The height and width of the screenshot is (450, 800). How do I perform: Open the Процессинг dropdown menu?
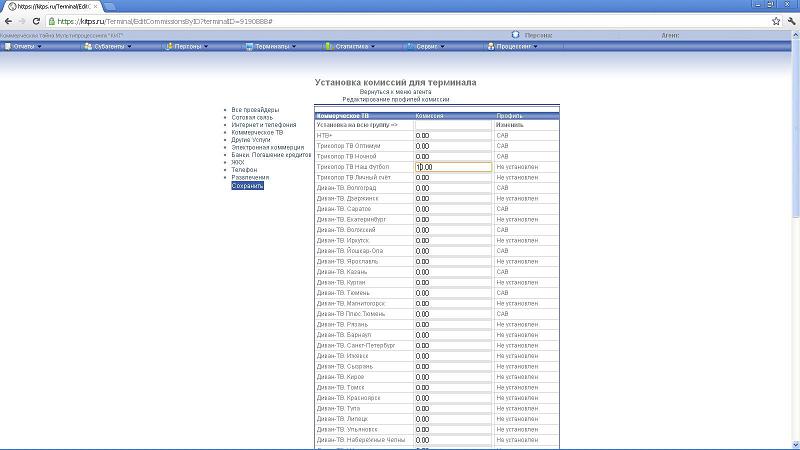point(517,46)
